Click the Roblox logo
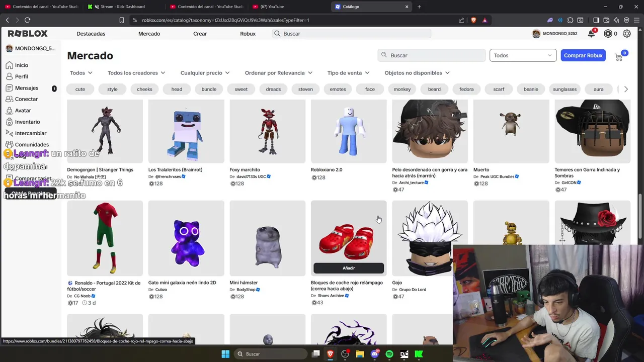Image resolution: width=644 pixels, height=362 pixels. tap(28, 34)
